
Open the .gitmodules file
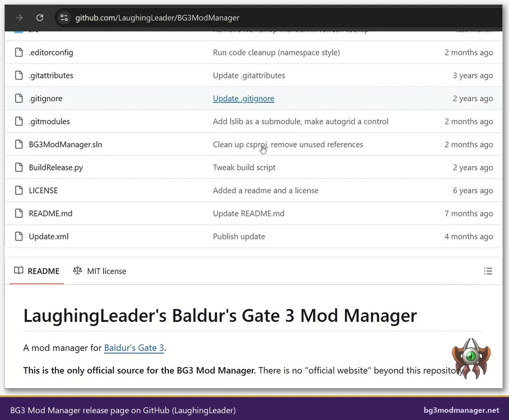click(x=49, y=121)
